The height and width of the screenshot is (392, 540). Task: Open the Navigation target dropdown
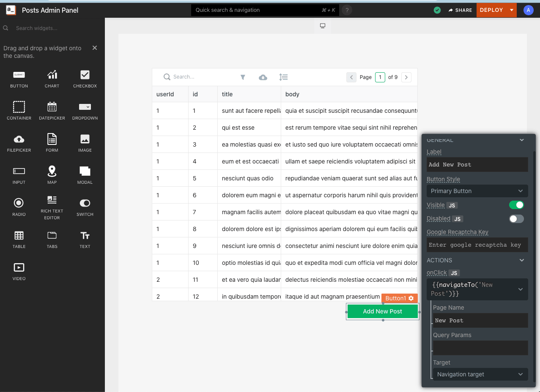pyautogui.click(x=480, y=374)
